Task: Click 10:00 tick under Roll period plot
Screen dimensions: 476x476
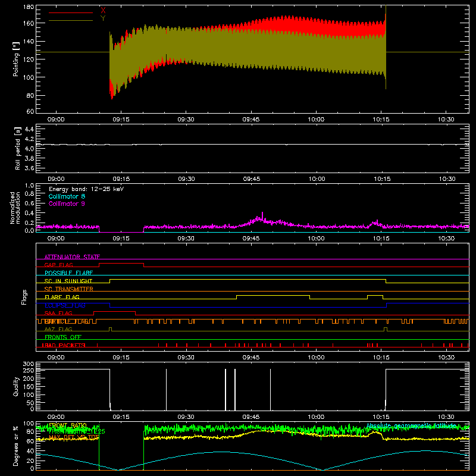Action: coord(317,179)
